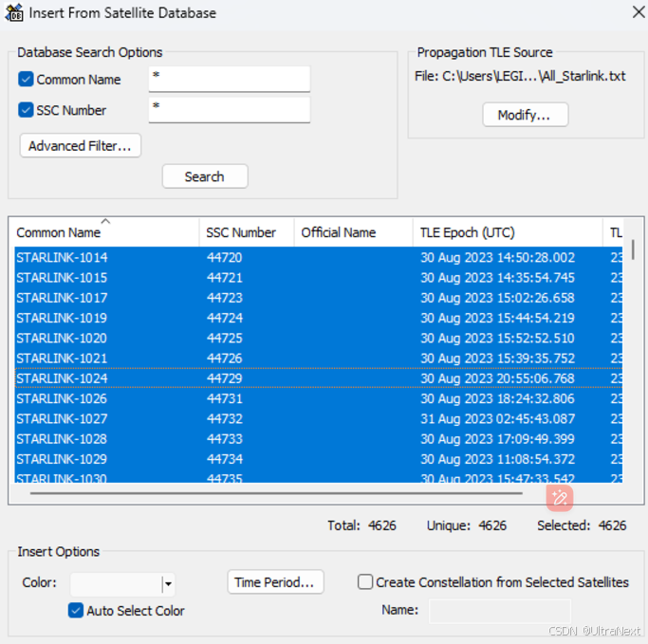Select STARLINK-1026 row
The width and height of the screenshot is (648, 644).
(318, 398)
